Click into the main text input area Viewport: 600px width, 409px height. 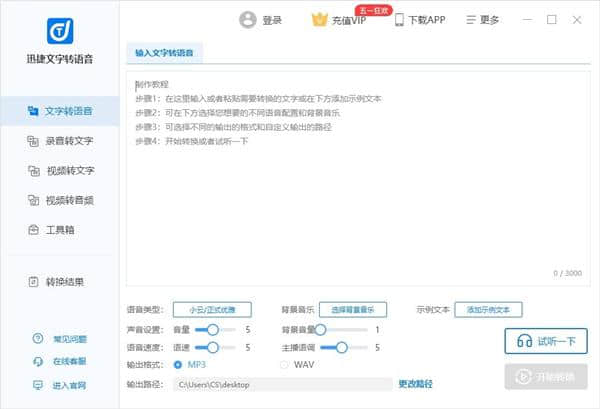click(x=358, y=178)
